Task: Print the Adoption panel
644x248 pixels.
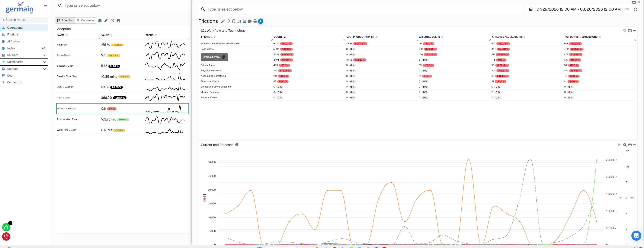Action: 118,21
